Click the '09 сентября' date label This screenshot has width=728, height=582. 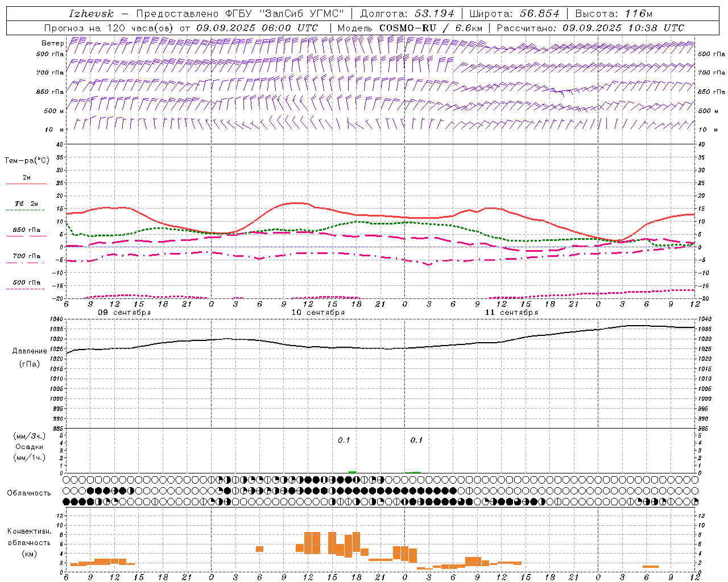pyautogui.click(x=125, y=313)
